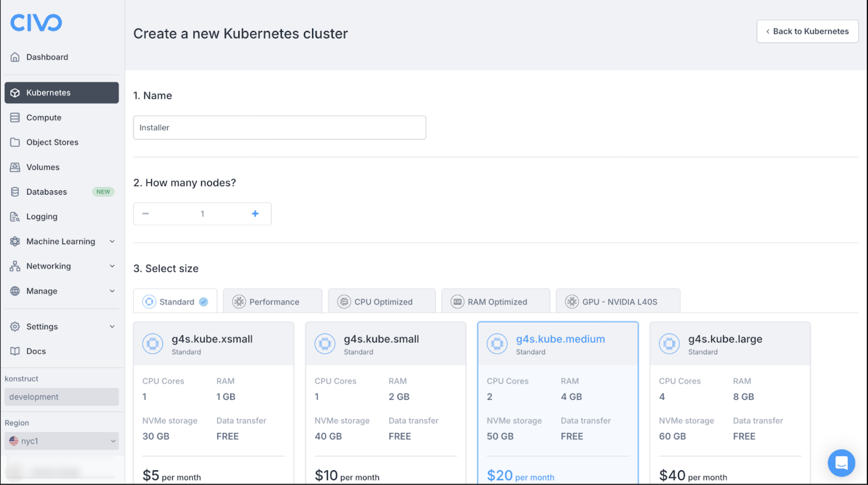Go to Dashboard link
Screen dimensions: 868x485
pyautogui.click(x=47, y=57)
